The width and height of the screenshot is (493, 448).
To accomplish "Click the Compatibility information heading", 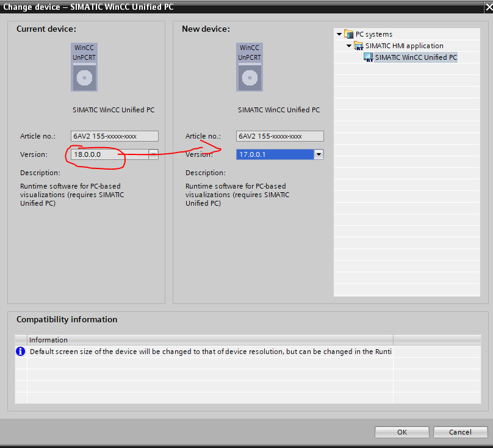I will click(x=67, y=319).
